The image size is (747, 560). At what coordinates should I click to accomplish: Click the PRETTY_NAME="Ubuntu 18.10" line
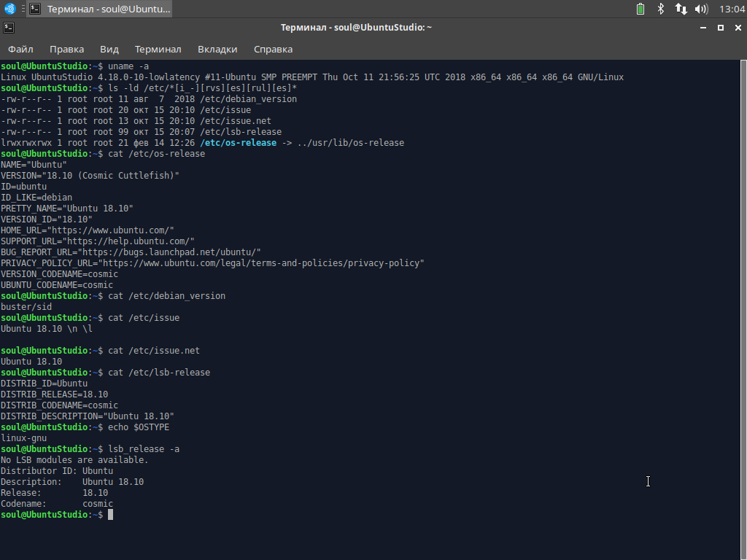pyautogui.click(x=66, y=209)
